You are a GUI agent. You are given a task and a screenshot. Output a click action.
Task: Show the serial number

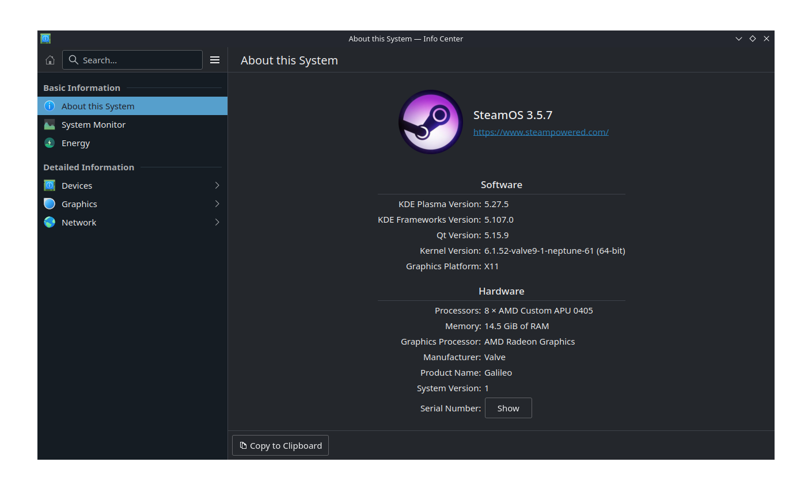coord(509,408)
